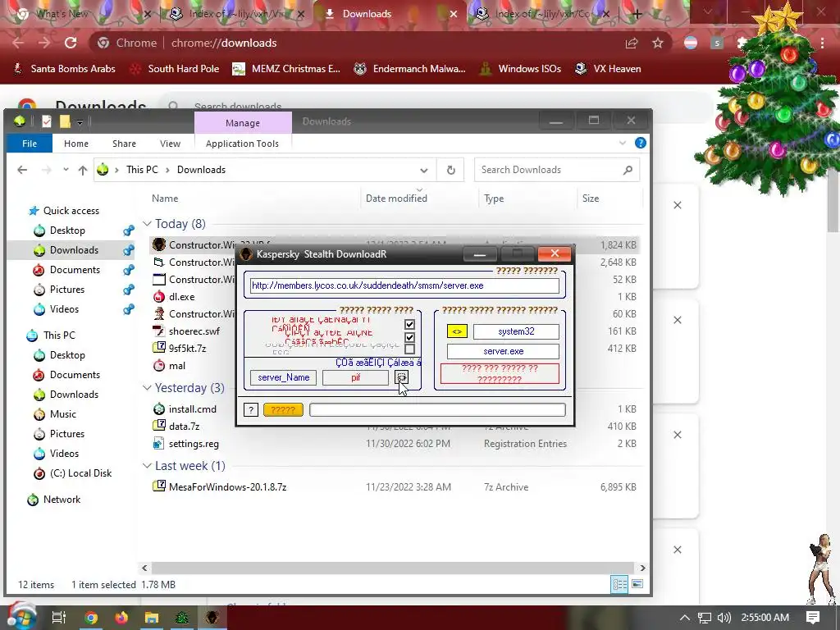
Task: Refresh the Downloads folder listing
Action: 450,170
